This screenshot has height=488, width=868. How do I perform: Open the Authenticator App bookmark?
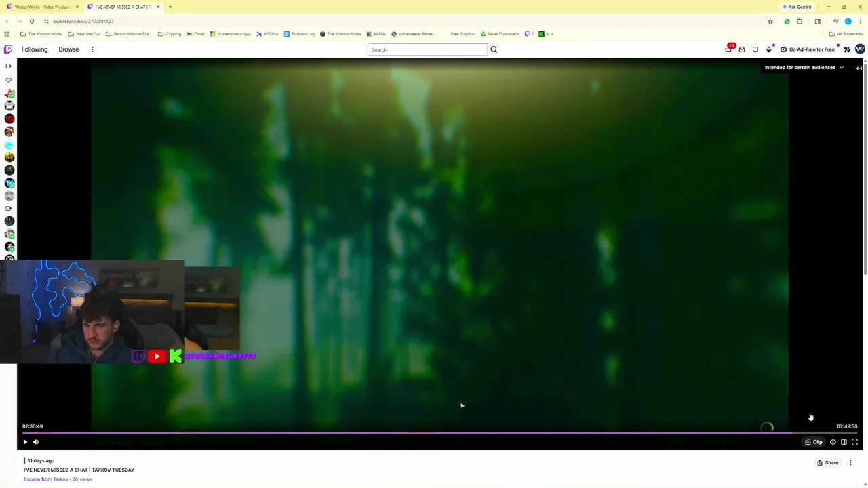click(x=231, y=34)
